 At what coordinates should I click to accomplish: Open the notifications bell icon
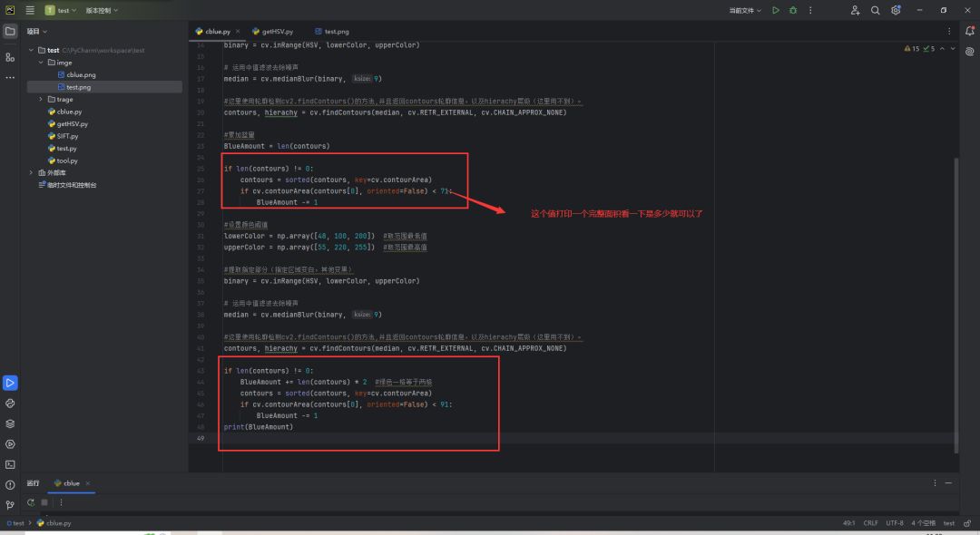tap(970, 31)
